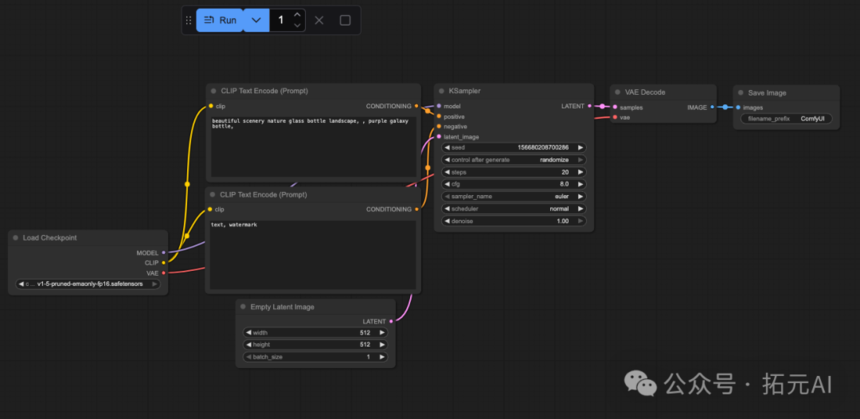Viewport: 860px width, 419px height.
Task: Open control after generate randomize option
Action: pos(514,160)
